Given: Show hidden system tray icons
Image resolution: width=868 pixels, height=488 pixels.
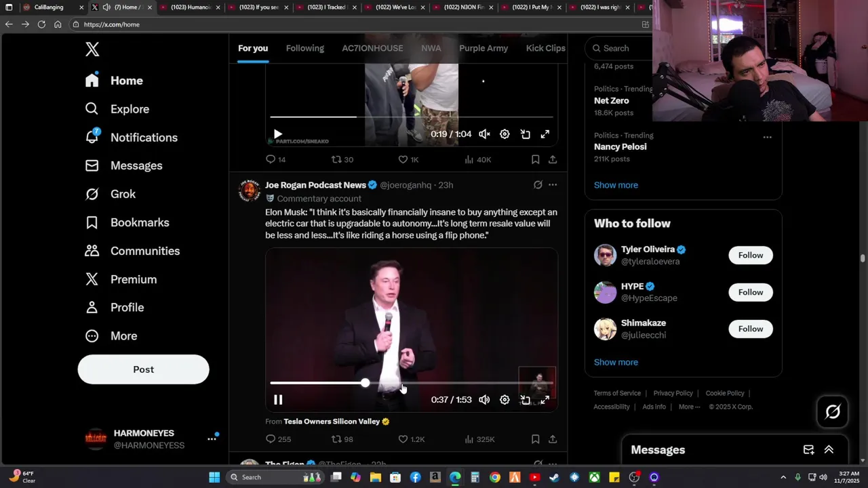Looking at the screenshot, I should point(783,477).
